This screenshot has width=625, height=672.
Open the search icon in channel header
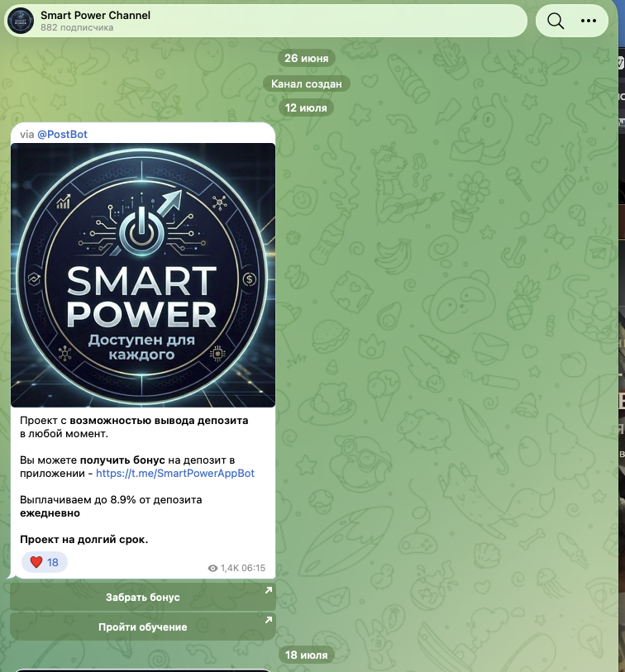[x=555, y=21]
